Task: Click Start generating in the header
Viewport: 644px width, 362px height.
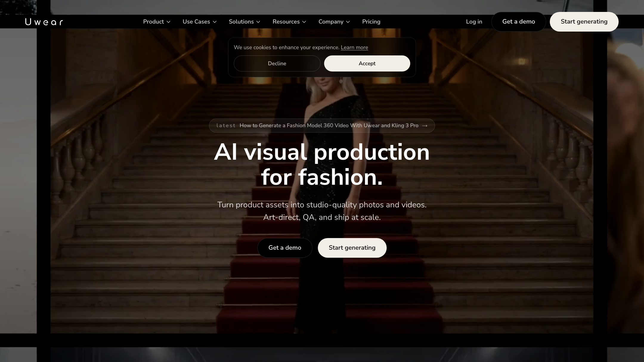Action: tap(584, 22)
